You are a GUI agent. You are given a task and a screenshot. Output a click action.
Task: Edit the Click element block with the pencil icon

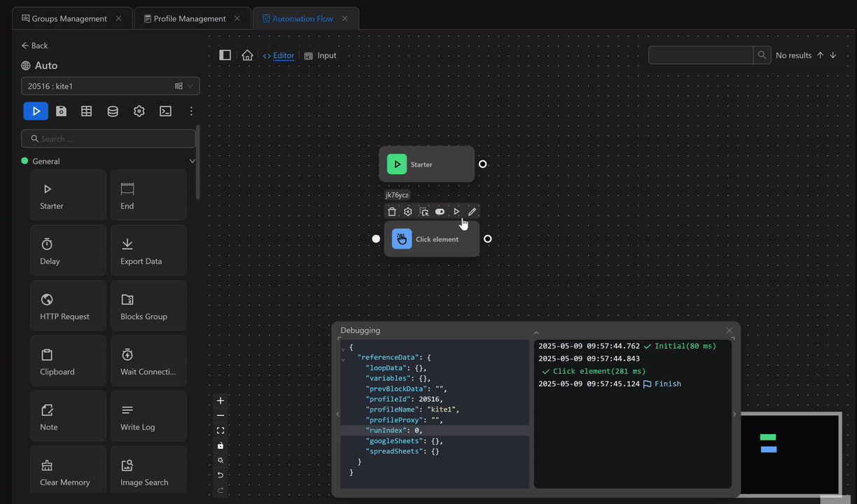tap(472, 211)
